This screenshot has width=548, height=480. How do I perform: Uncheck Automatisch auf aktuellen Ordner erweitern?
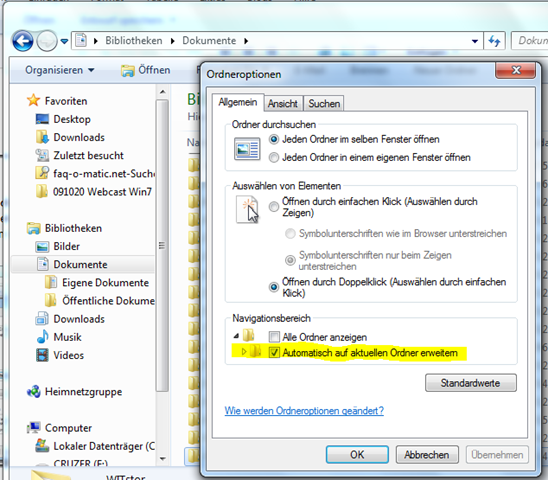274,353
